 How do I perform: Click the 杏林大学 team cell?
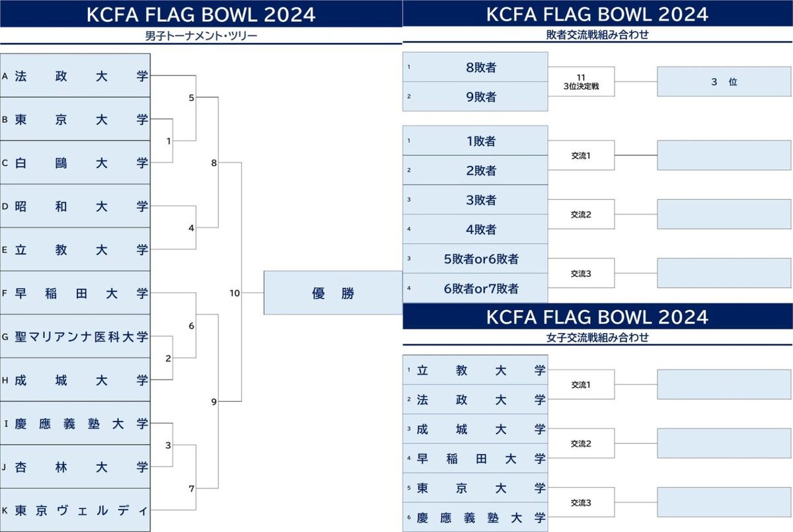[x=75, y=467]
